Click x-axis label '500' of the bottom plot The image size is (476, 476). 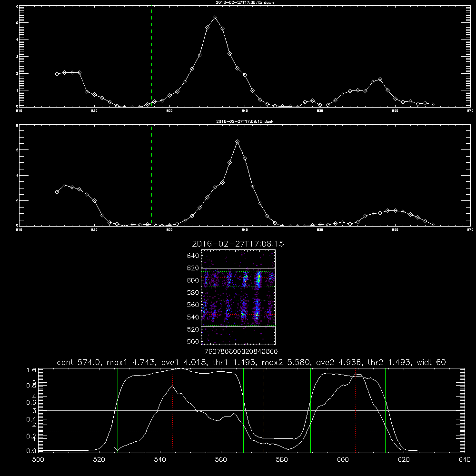38,460
